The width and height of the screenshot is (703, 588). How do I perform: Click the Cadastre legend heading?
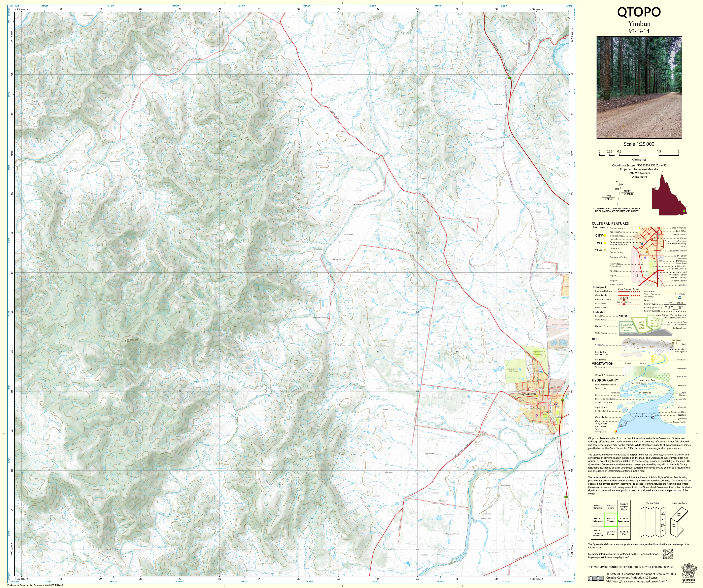coord(599,312)
